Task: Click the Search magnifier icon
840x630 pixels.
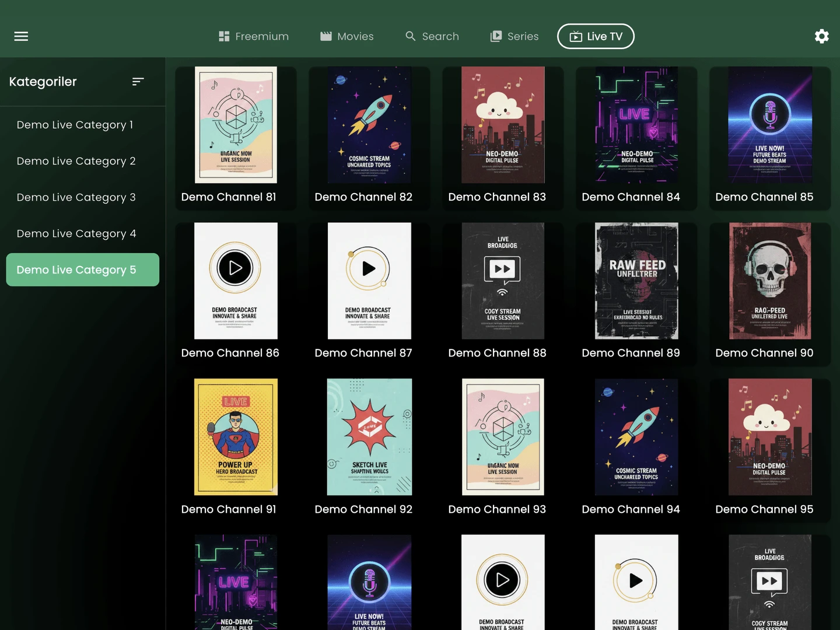Action: [411, 36]
